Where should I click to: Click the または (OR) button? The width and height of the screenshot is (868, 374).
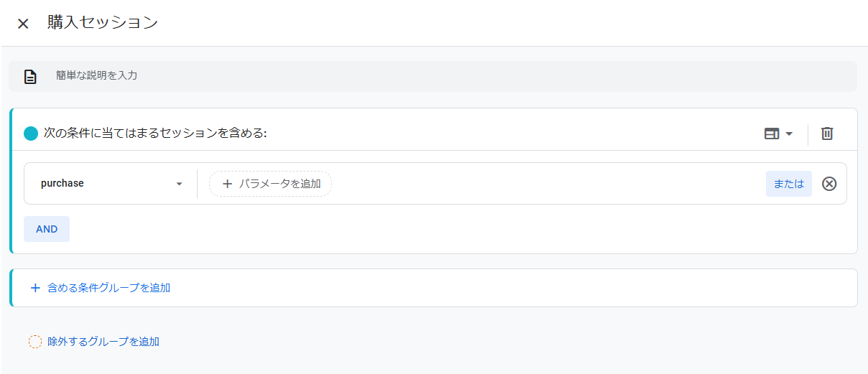tap(788, 184)
